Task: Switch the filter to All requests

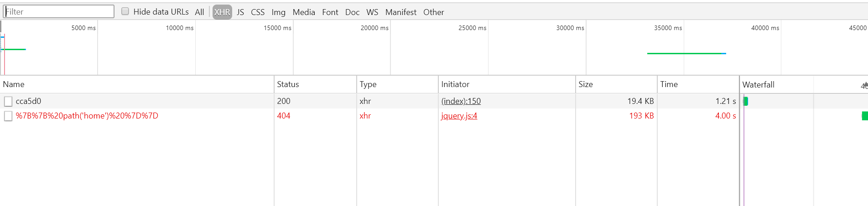Action: [x=199, y=12]
